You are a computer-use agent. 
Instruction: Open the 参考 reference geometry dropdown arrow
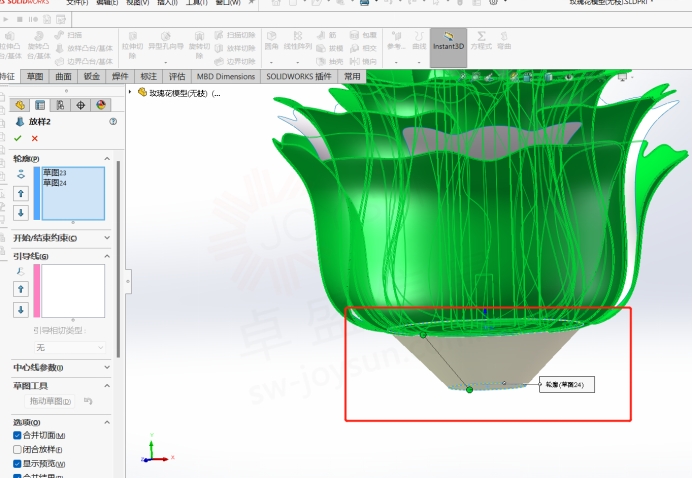(396, 62)
